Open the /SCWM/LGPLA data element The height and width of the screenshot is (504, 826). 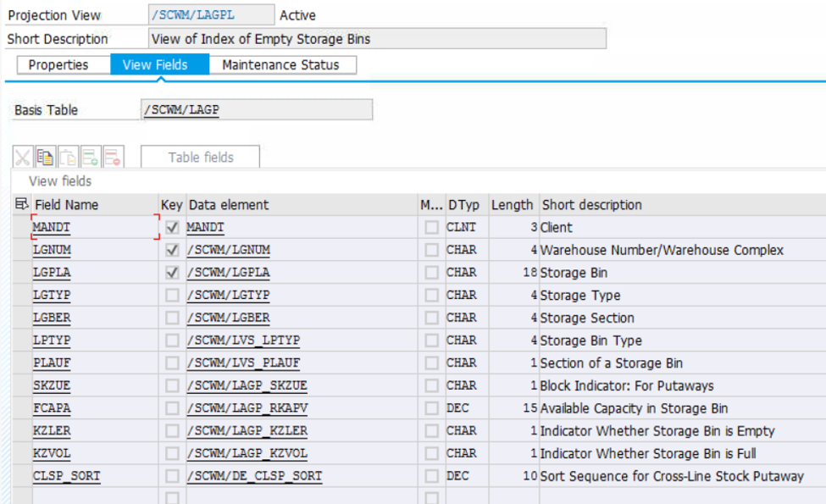229,272
